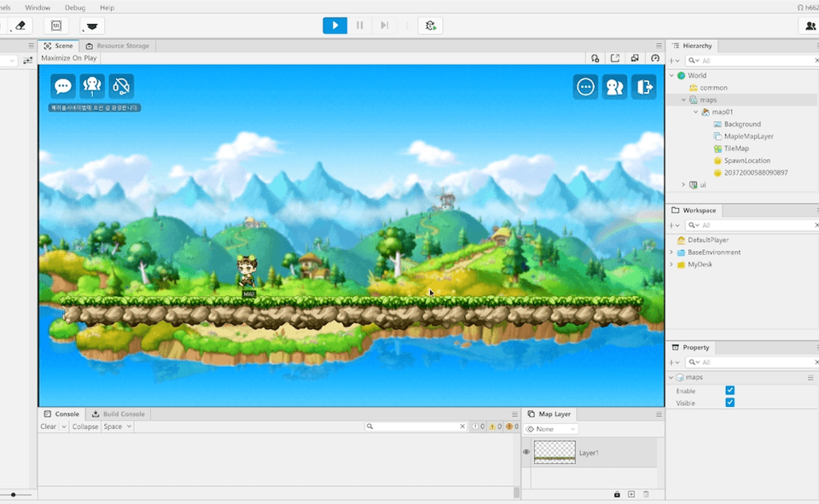The width and height of the screenshot is (819, 504).
Task: Click the stamp tool icon in the toolbar
Action: [92, 26]
